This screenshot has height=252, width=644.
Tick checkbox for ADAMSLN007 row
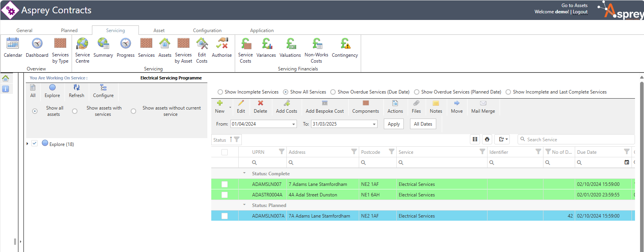coord(225,184)
